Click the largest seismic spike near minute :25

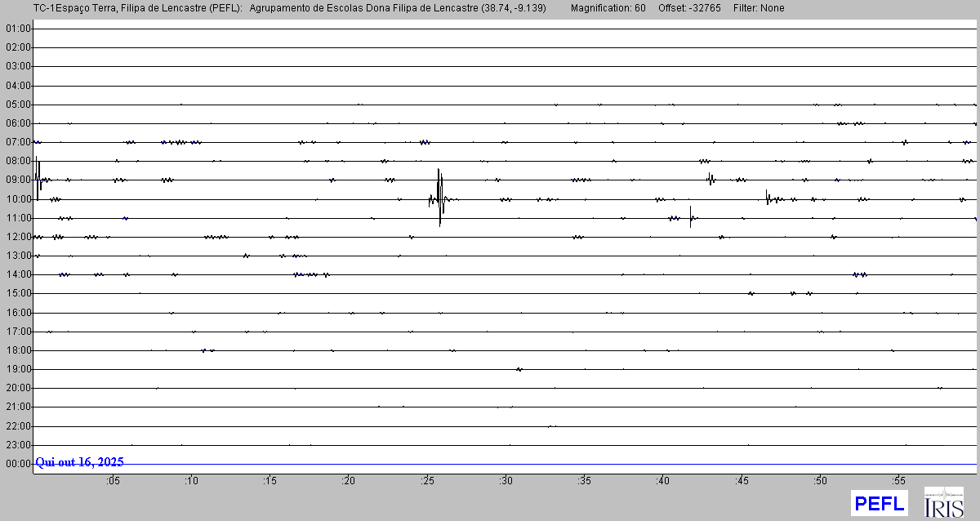(439, 196)
